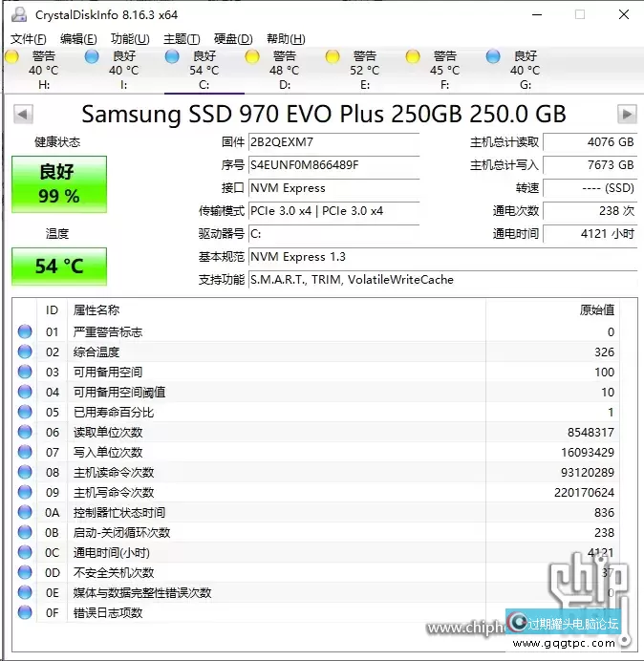Screen dimensions: 644x661
Task: Open the 文件(F) menu
Action: [x=28, y=39]
